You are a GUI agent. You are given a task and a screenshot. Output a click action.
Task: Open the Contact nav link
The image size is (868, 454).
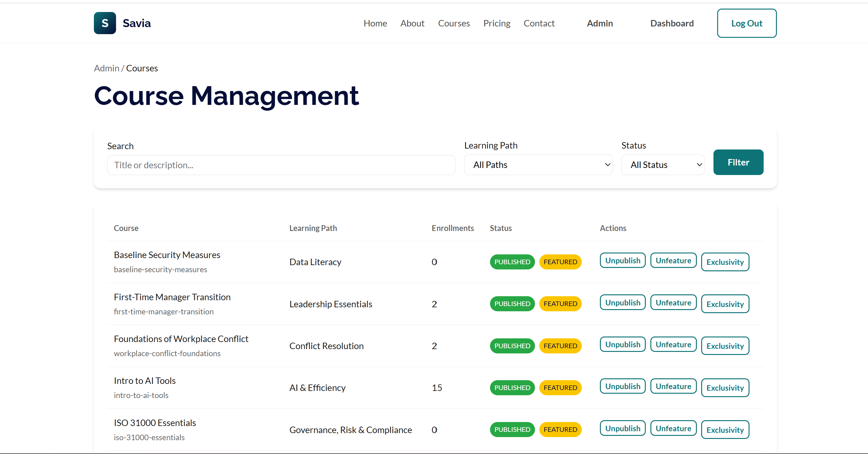click(x=539, y=23)
